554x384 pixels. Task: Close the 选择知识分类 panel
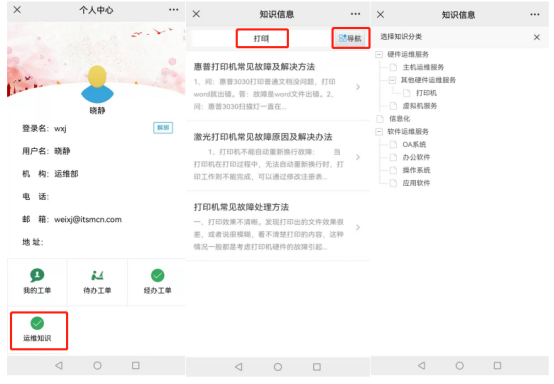(537, 37)
